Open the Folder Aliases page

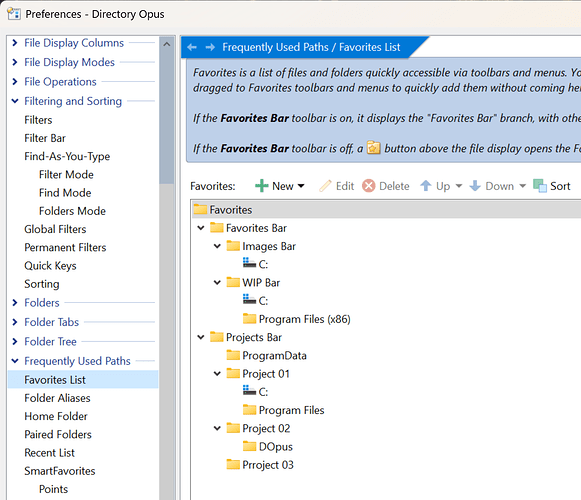point(57,398)
